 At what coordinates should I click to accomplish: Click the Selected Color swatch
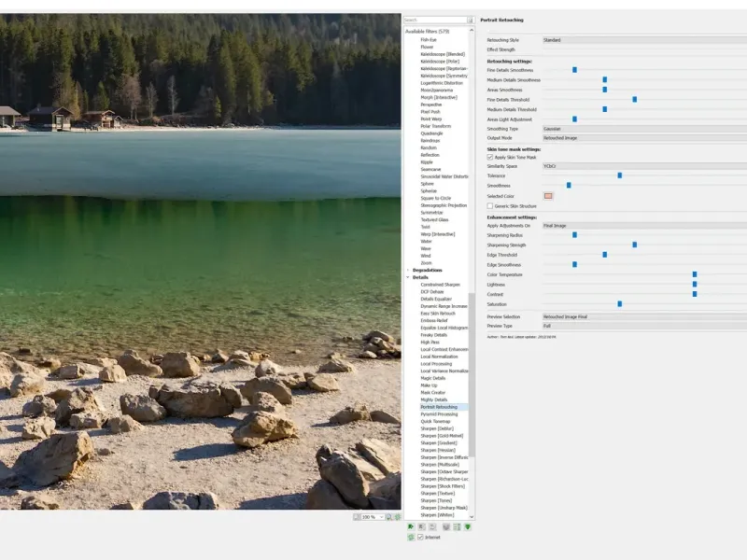coord(548,196)
